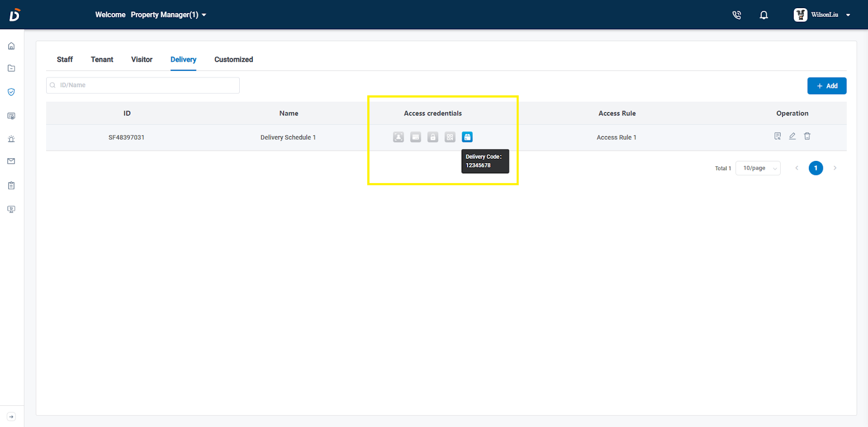Edit Delivery Schedule 1 with pencil icon

792,136
